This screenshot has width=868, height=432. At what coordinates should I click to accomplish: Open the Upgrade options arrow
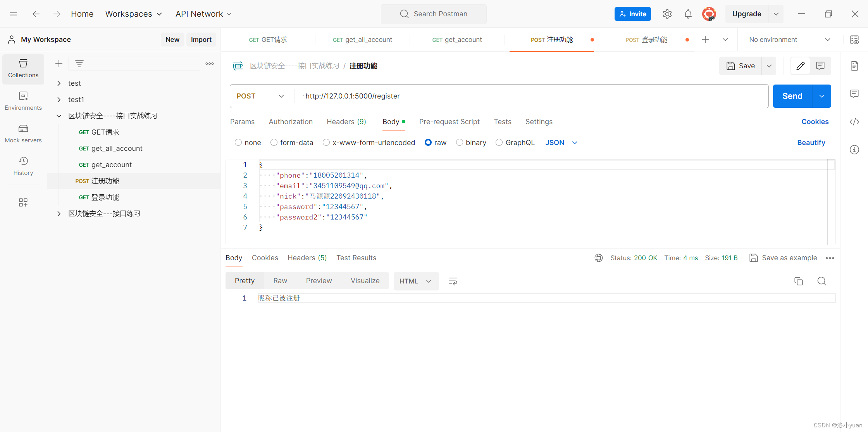pyautogui.click(x=776, y=14)
